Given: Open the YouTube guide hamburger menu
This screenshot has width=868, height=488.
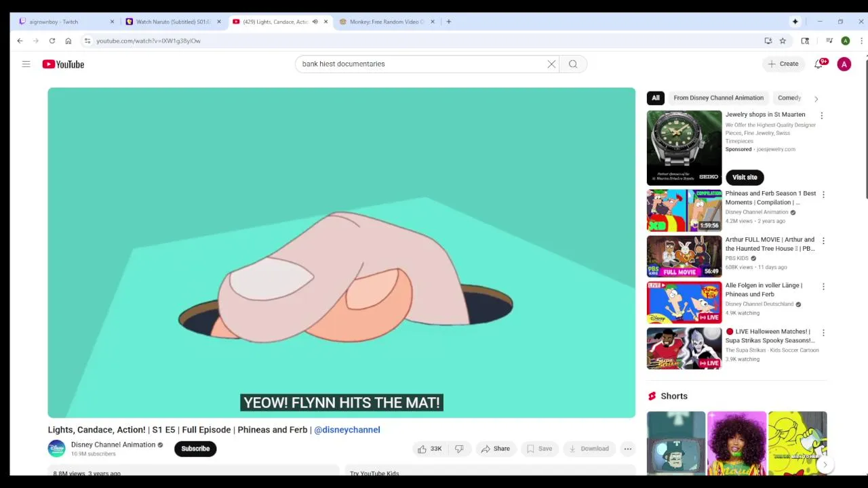Looking at the screenshot, I should pos(26,64).
